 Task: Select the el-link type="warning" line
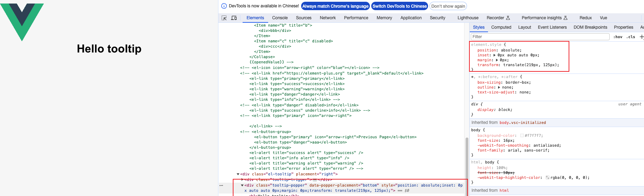[x=297, y=89]
